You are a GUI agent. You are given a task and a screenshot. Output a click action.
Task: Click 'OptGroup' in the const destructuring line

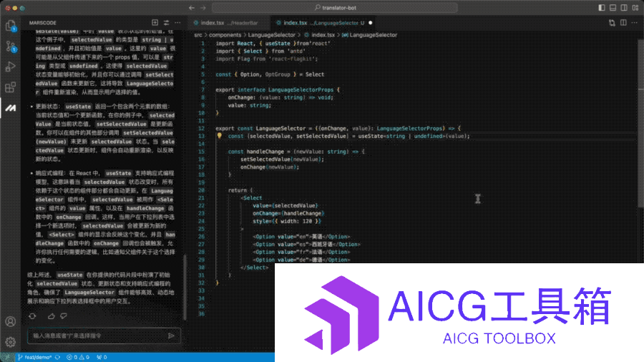[278, 74]
